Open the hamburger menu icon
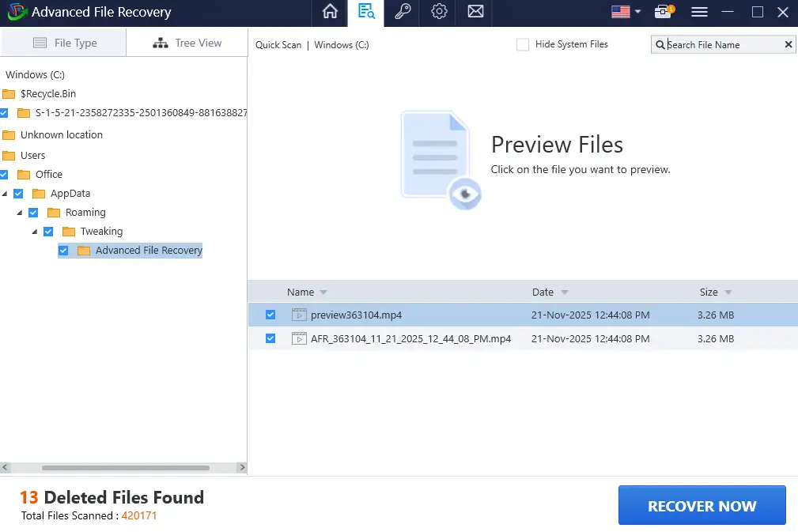 701,13
